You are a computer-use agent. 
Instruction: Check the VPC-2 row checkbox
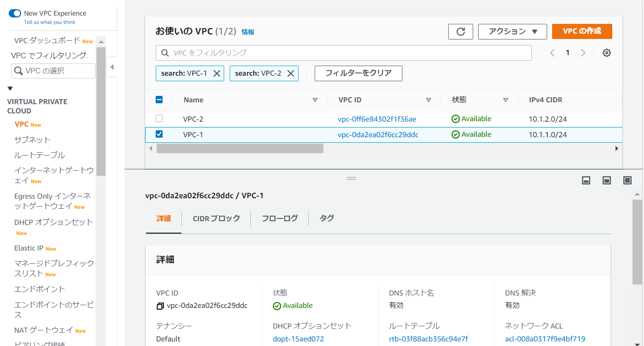[159, 118]
